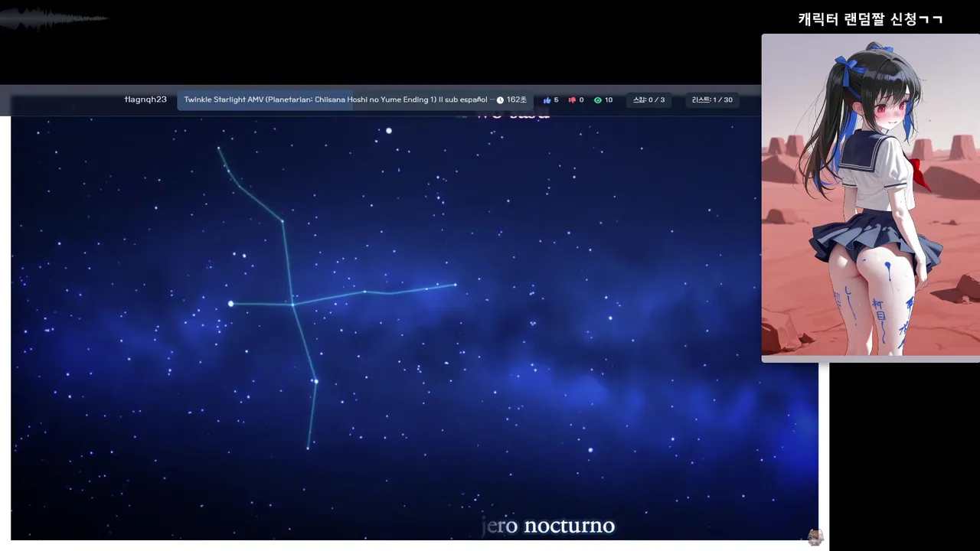Click the 스킵: 0 / 3 skip counter
The height and width of the screenshot is (551, 980).
pyautogui.click(x=648, y=100)
